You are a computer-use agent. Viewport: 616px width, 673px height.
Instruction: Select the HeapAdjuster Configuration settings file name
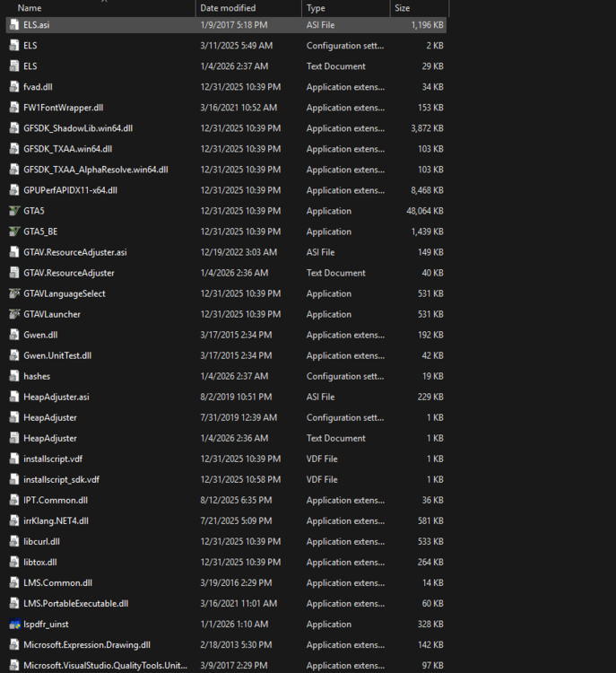50,417
